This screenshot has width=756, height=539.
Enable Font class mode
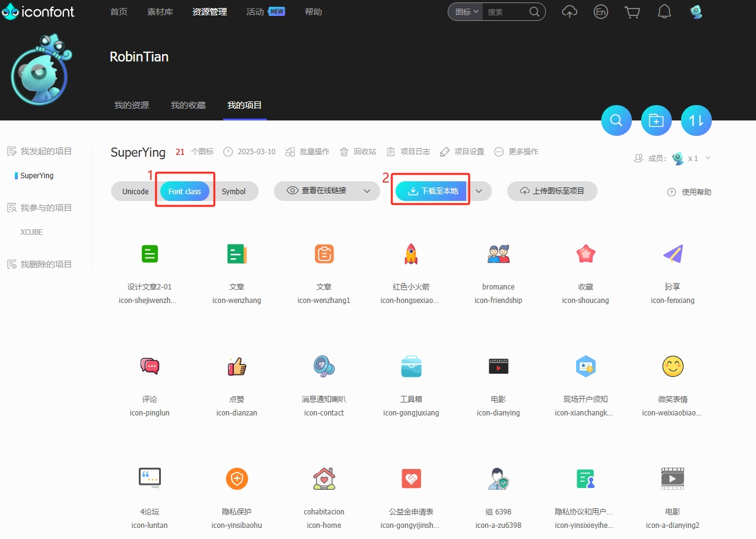coord(185,191)
